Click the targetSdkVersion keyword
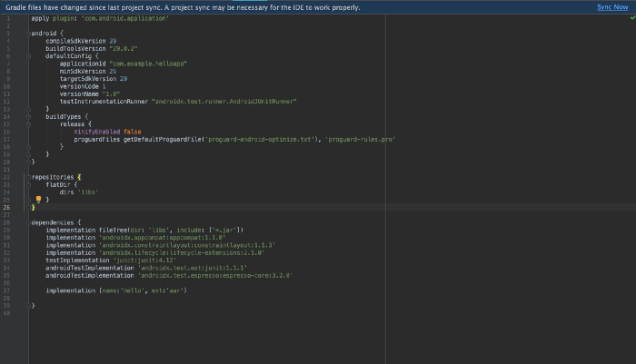The height and width of the screenshot is (364, 636). click(87, 79)
